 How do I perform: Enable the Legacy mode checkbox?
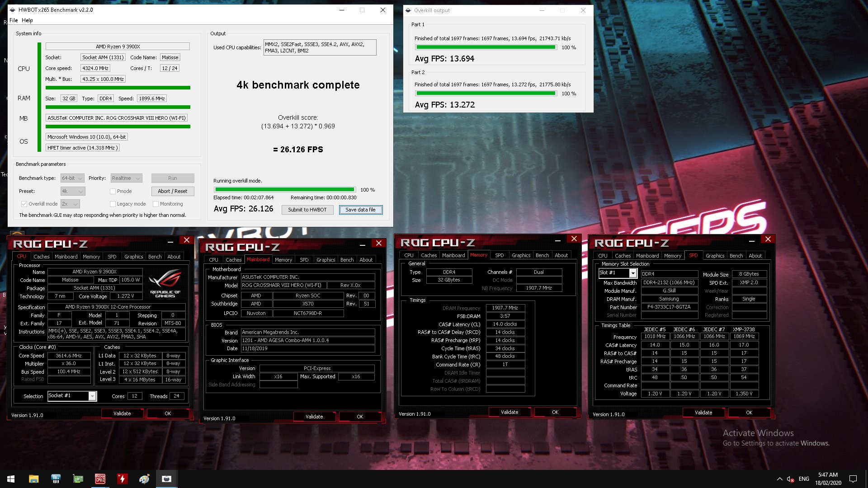(x=113, y=204)
